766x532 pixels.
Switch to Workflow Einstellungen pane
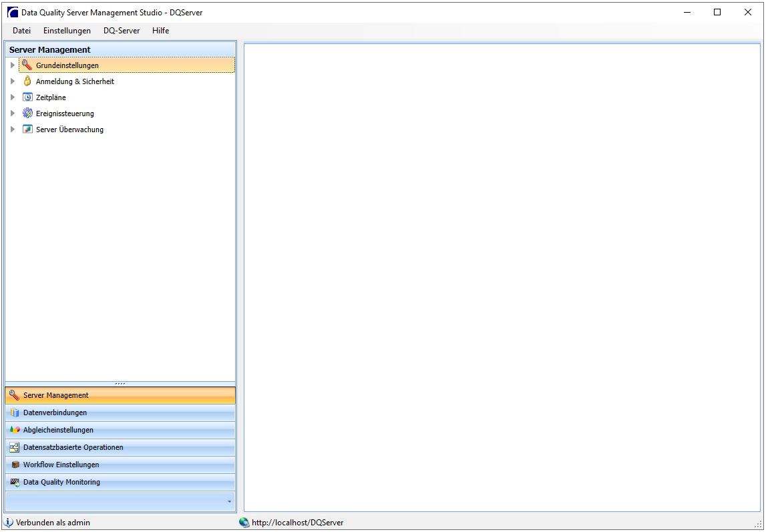point(120,465)
